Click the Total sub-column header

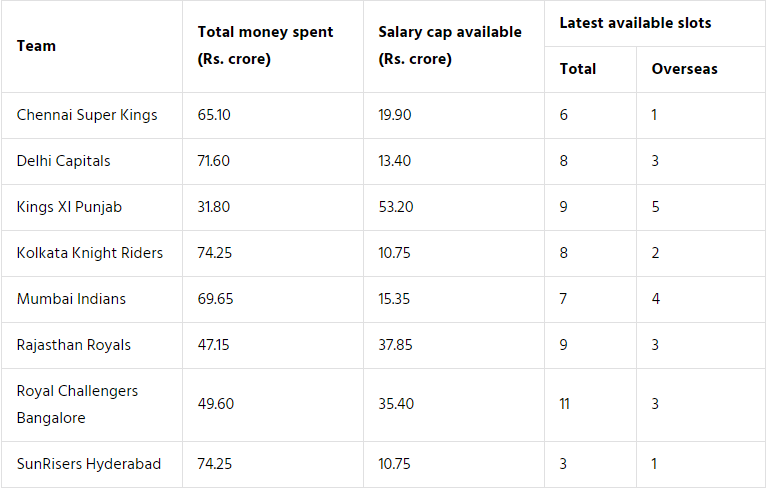pyautogui.click(x=578, y=69)
